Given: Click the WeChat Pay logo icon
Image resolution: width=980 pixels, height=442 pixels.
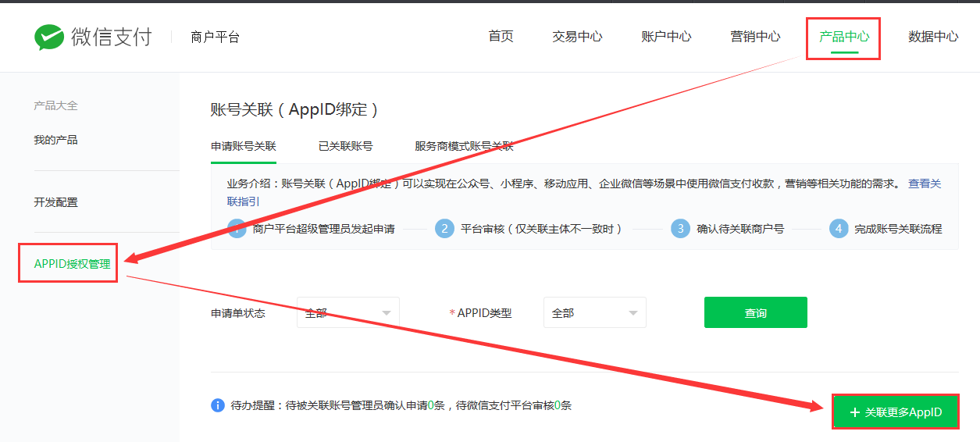Looking at the screenshot, I should (49, 37).
